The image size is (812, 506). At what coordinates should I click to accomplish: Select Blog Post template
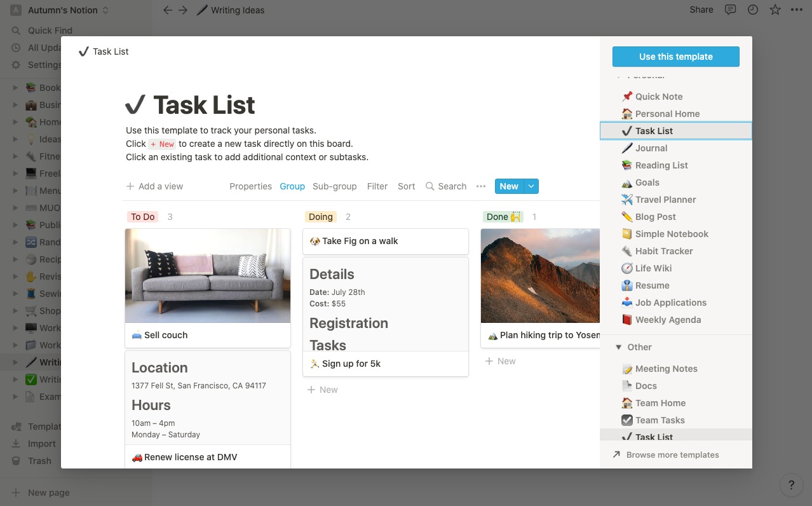676,217
